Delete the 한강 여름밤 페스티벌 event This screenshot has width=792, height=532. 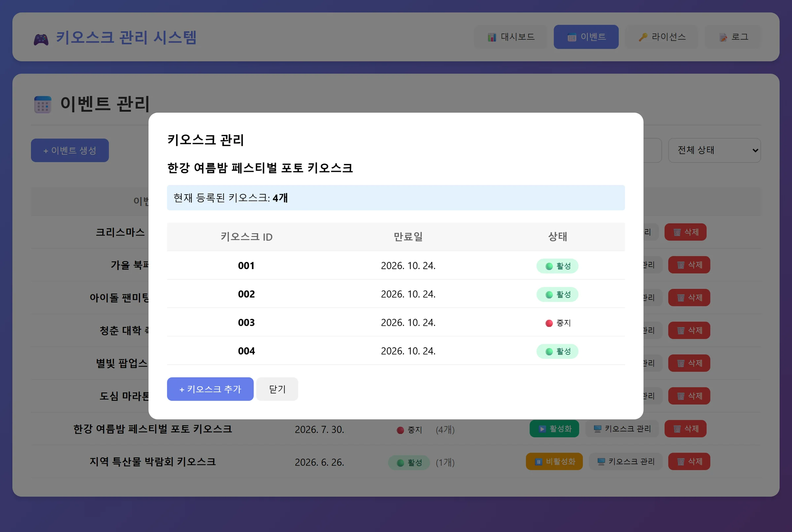(685, 428)
